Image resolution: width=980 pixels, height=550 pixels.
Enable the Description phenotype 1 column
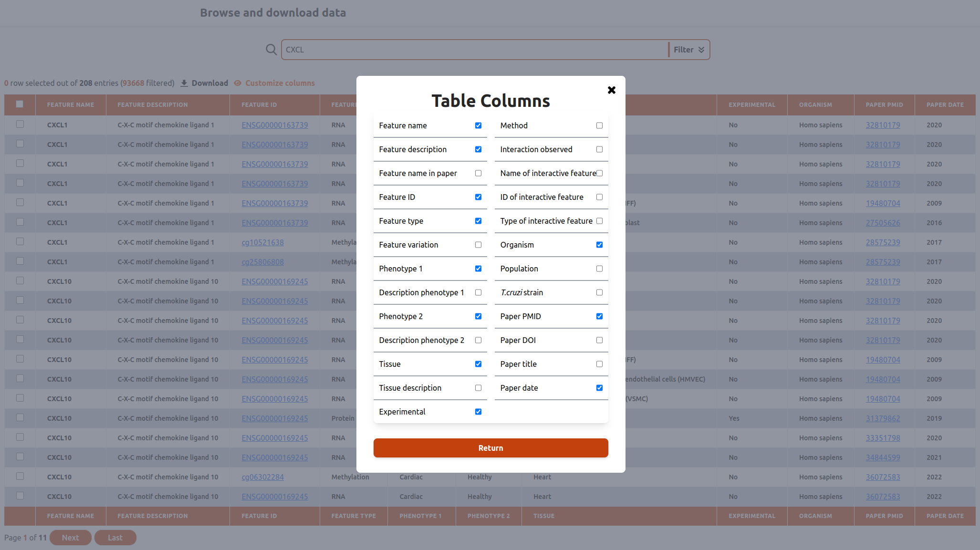point(478,292)
